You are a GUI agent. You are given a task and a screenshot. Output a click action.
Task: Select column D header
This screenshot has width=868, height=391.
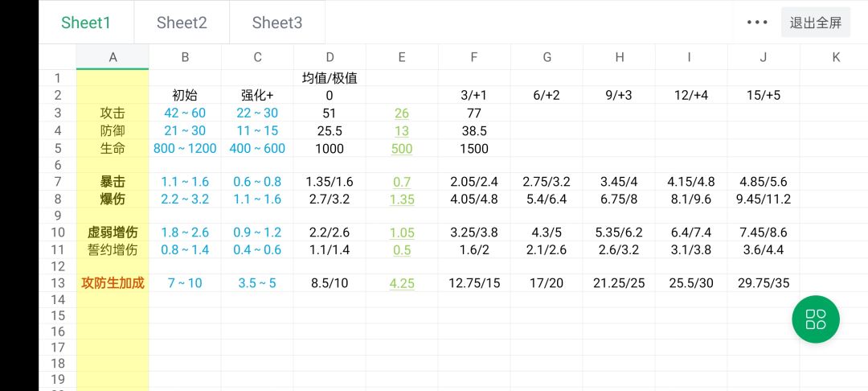point(330,56)
